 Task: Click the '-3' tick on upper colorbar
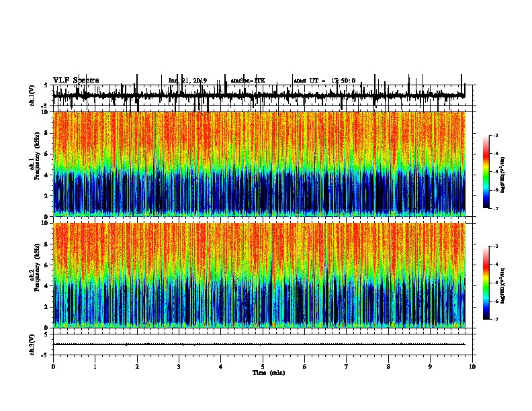click(x=495, y=135)
